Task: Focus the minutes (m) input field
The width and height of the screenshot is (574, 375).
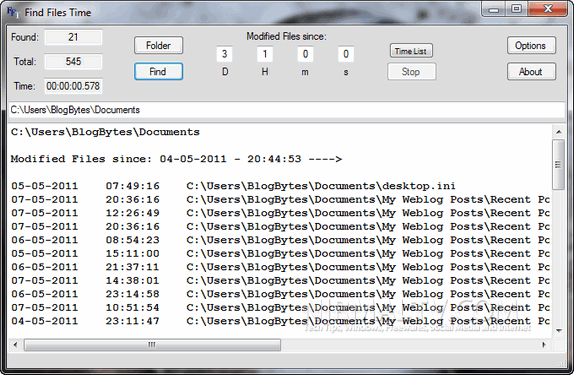Action: click(x=305, y=54)
